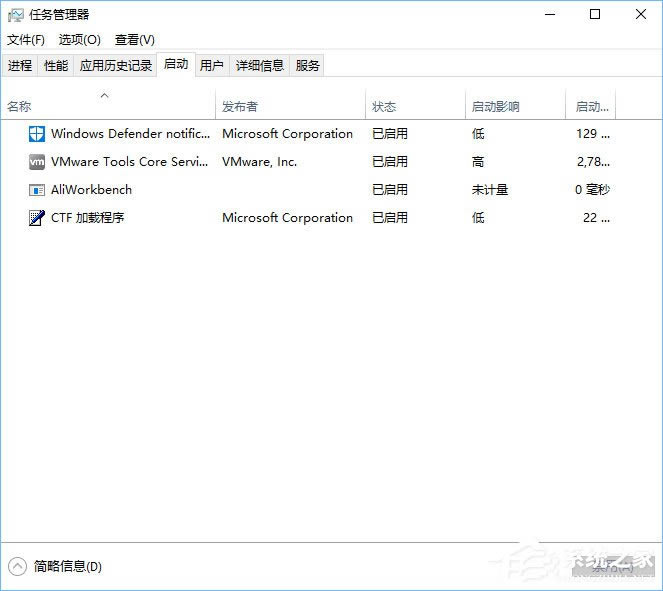The height and width of the screenshot is (591, 663).
Task: Switch to the 性能 tab
Action: tap(56, 66)
